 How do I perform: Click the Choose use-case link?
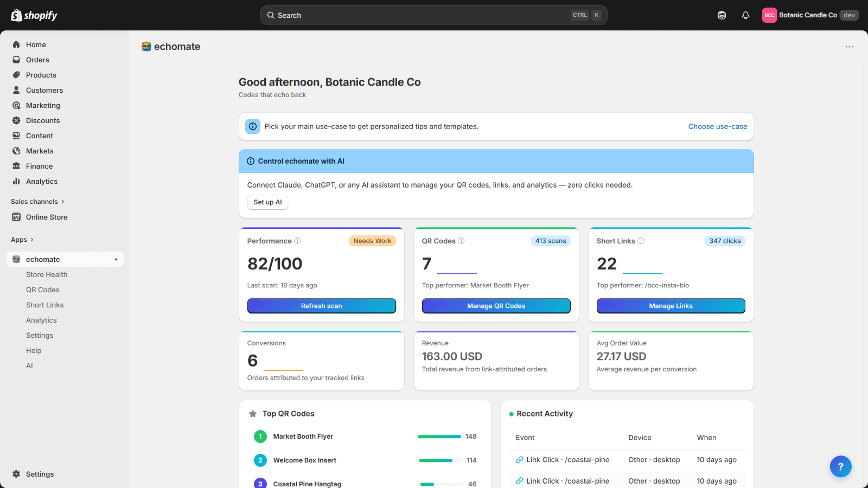click(x=718, y=126)
